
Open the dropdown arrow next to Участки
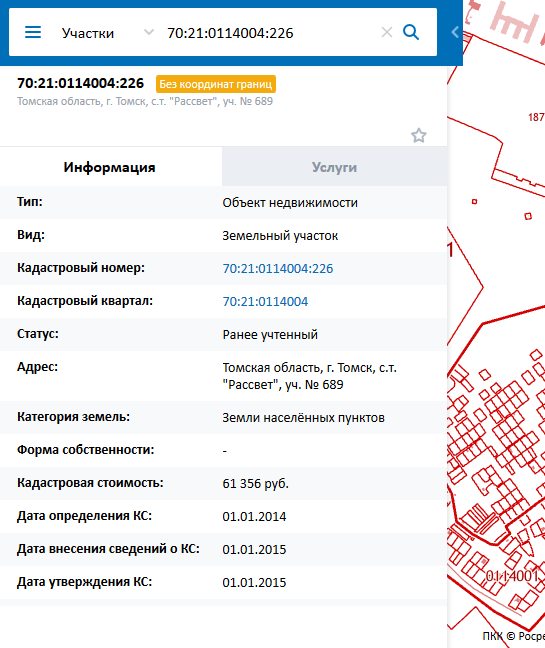pyautogui.click(x=149, y=32)
